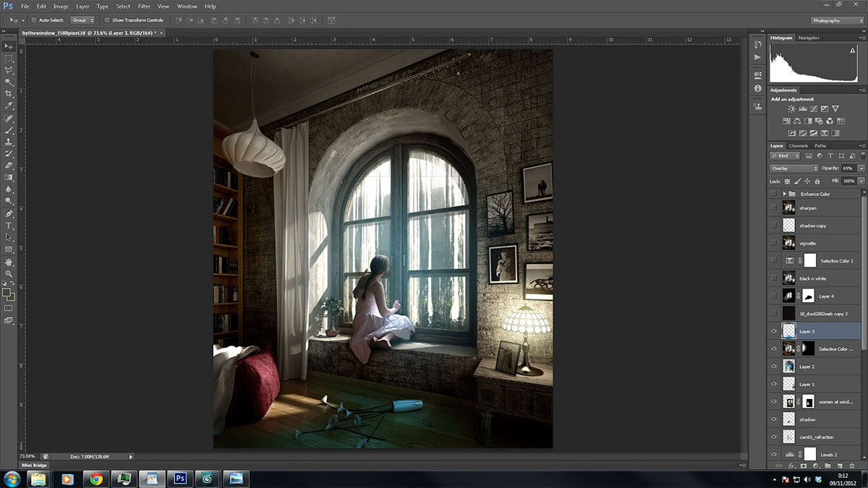Open the Mini Bridge panel
This screenshot has height=488, width=868.
33,465
